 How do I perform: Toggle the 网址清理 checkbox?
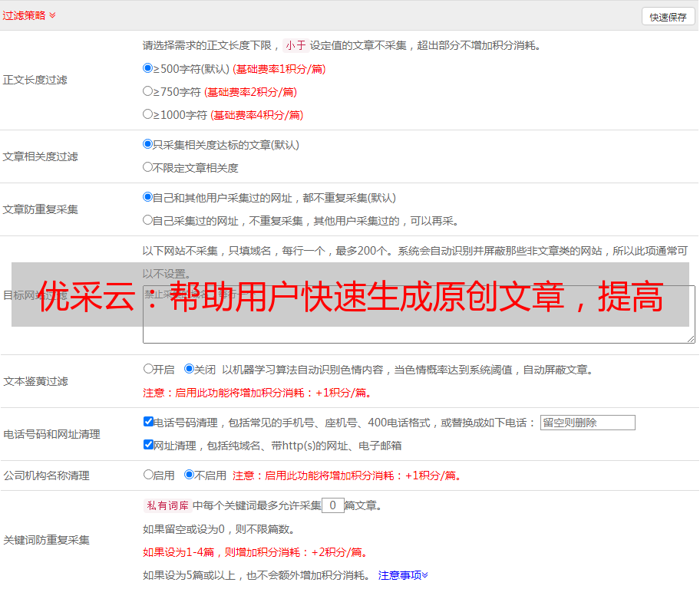(x=148, y=445)
